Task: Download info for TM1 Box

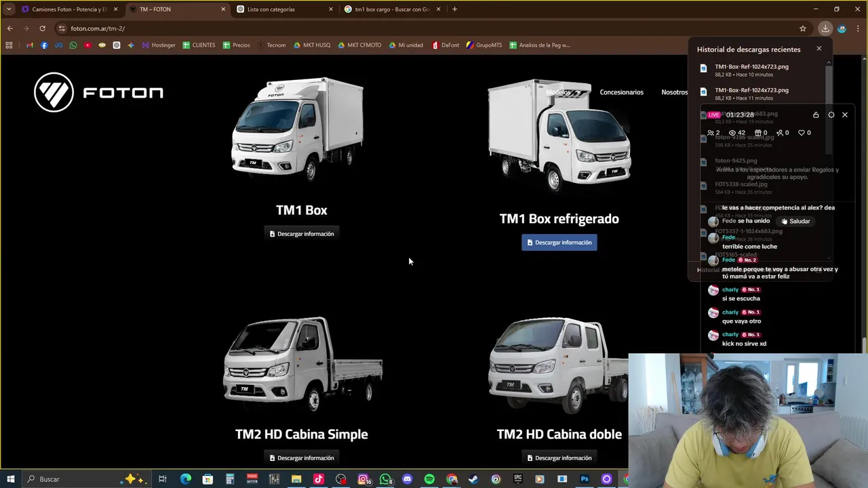Action: pyautogui.click(x=302, y=234)
